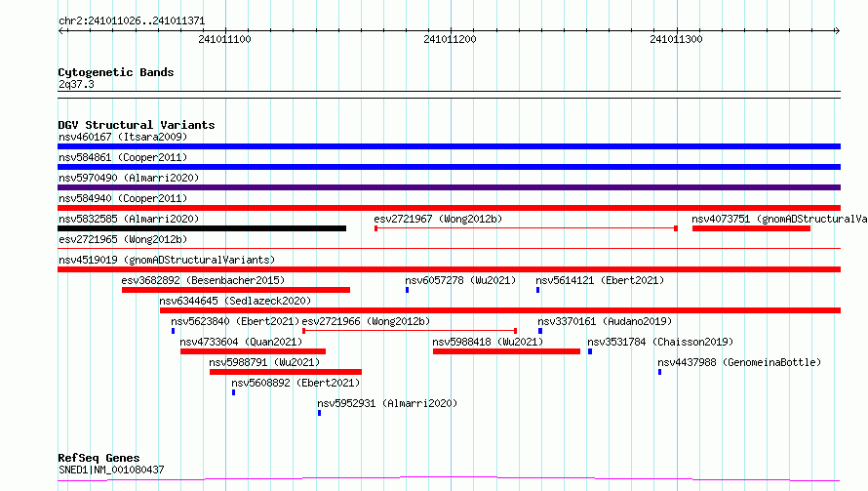Click the nsv5623840 (Ebert2021) variant label
This screenshot has height=491, width=868.
coord(235,321)
